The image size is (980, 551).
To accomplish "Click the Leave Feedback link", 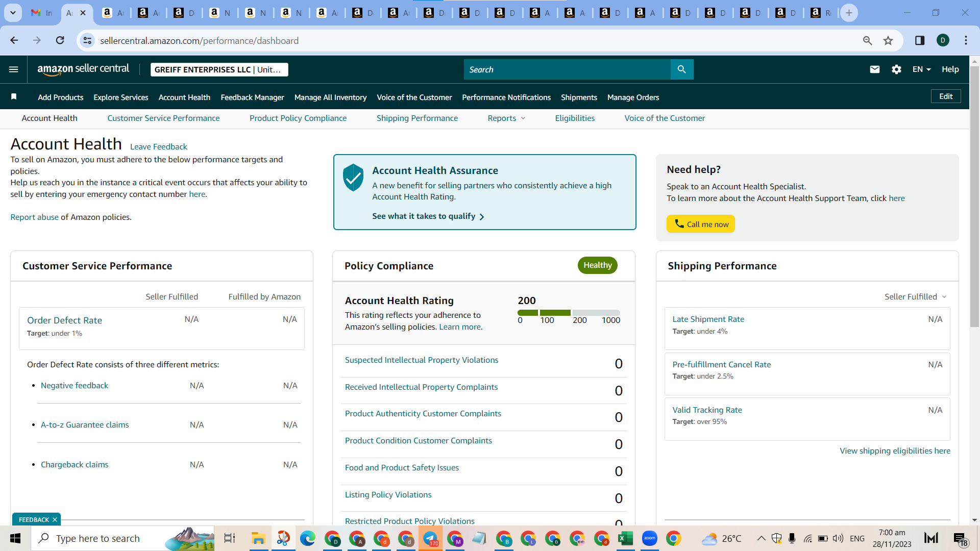I will coord(159,147).
